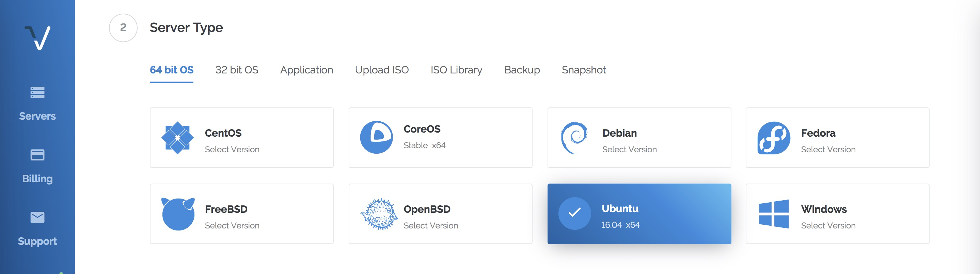The width and height of the screenshot is (980, 274).
Task: Choose the OpenBSD server name
Action: point(427,209)
